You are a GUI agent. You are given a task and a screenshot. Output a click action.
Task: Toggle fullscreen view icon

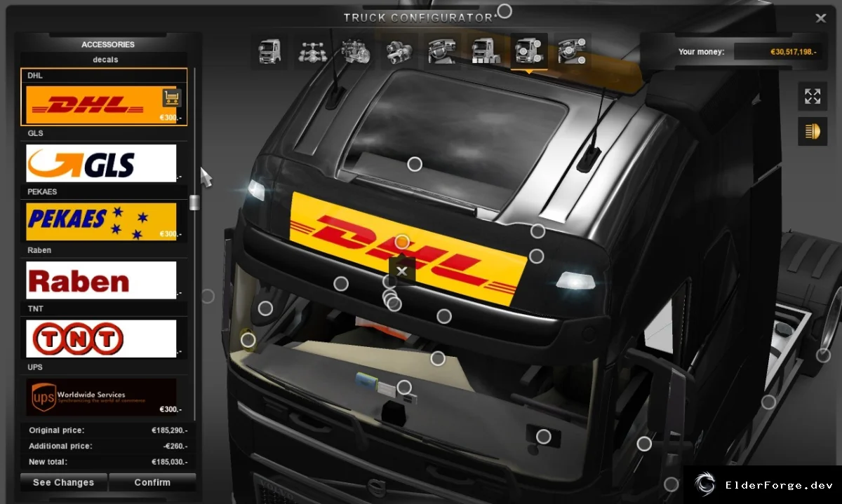click(813, 96)
